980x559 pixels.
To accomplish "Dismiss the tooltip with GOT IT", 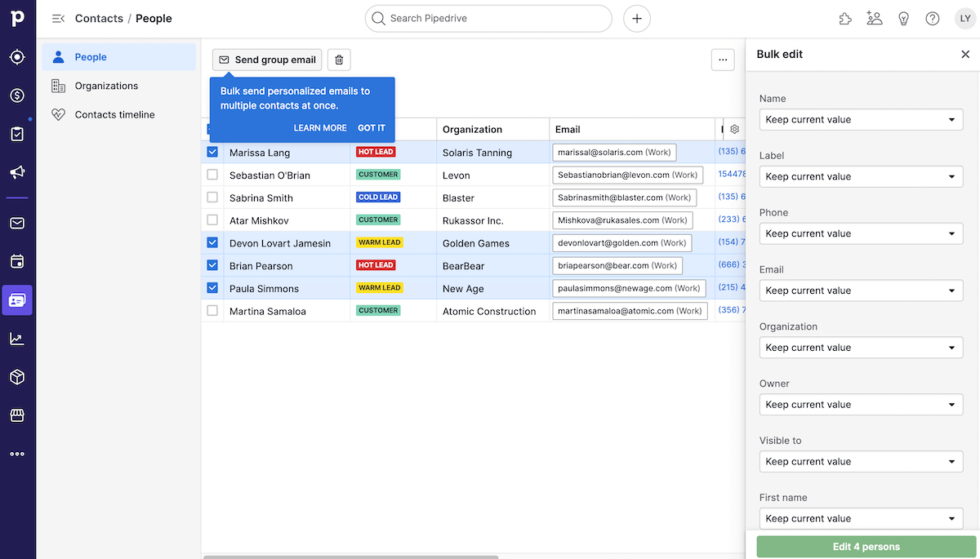I will [x=372, y=128].
